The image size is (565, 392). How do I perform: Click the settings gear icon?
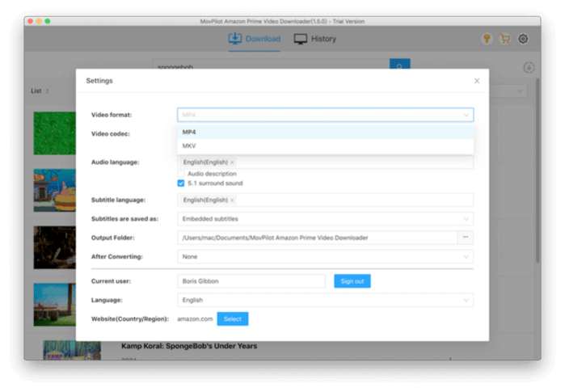point(523,39)
